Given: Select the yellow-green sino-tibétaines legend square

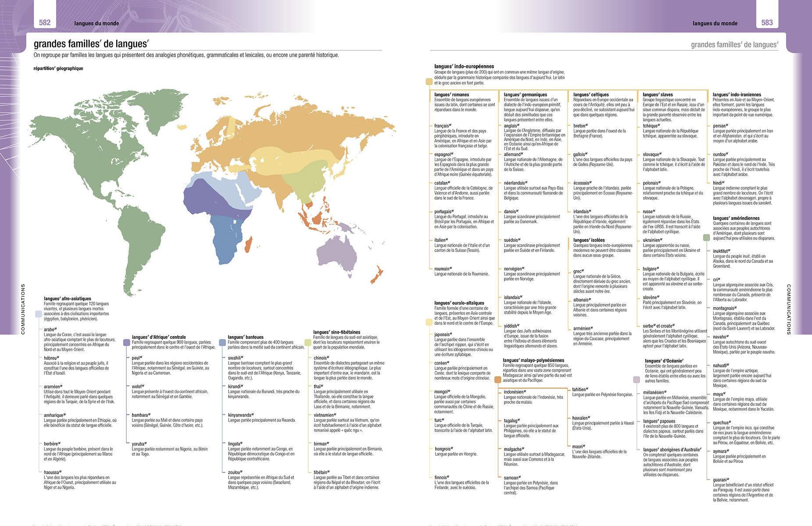Looking at the screenshot, I should pyautogui.click(x=308, y=342).
